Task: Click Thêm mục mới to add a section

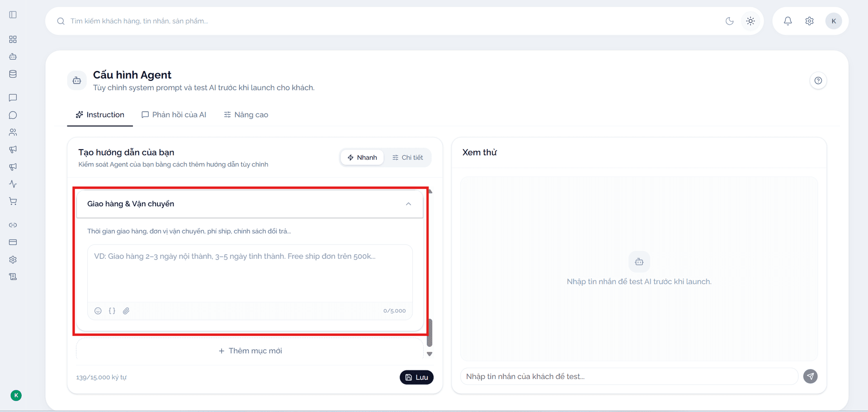Action: pos(250,351)
